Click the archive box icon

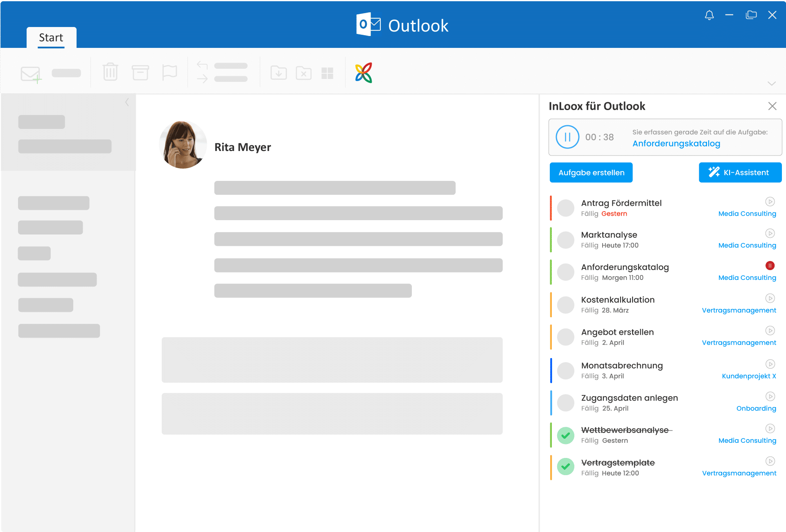tap(140, 72)
